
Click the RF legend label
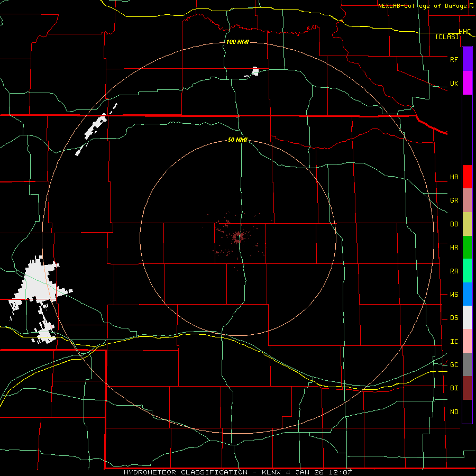point(454,59)
